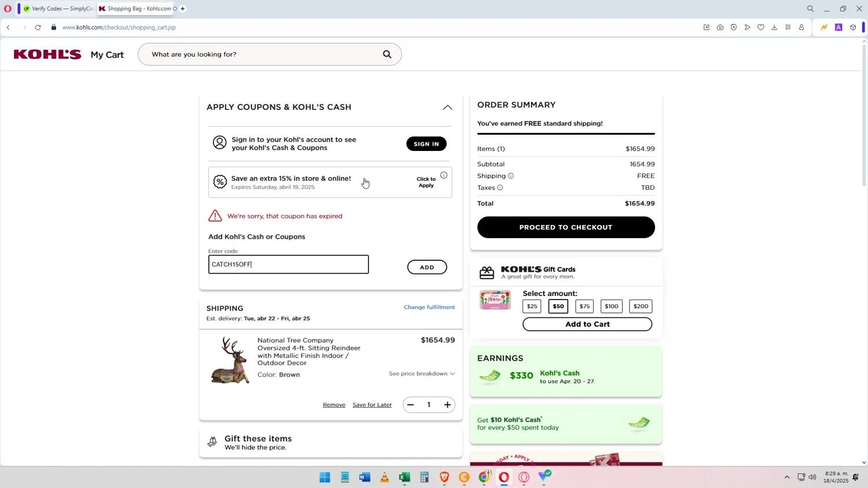Open a new browser tab

[x=183, y=9]
